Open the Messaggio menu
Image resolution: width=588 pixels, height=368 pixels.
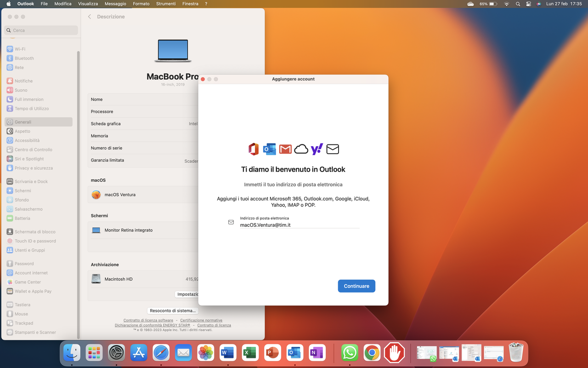[x=115, y=4]
